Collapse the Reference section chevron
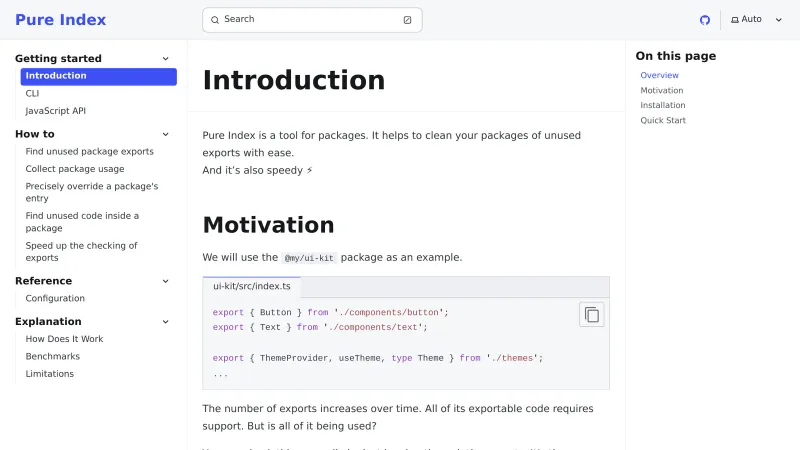Screen dimensions: 800x450 [x=166, y=281]
